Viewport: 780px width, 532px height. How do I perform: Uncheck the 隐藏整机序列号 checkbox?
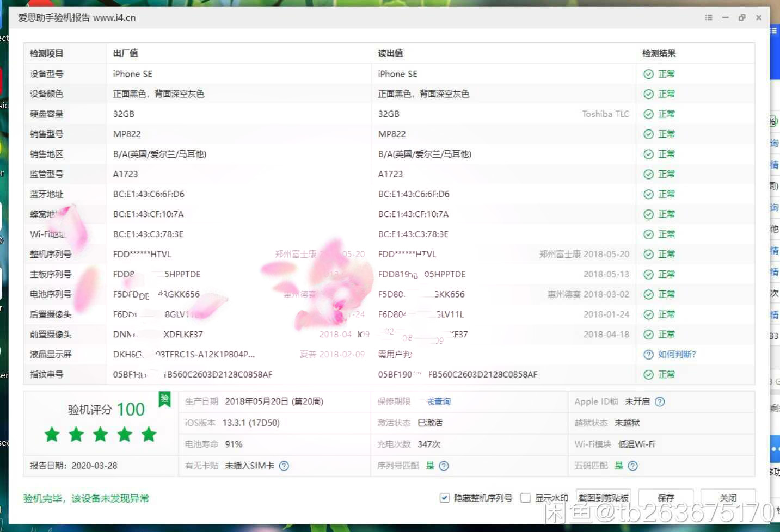[x=444, y=498]
